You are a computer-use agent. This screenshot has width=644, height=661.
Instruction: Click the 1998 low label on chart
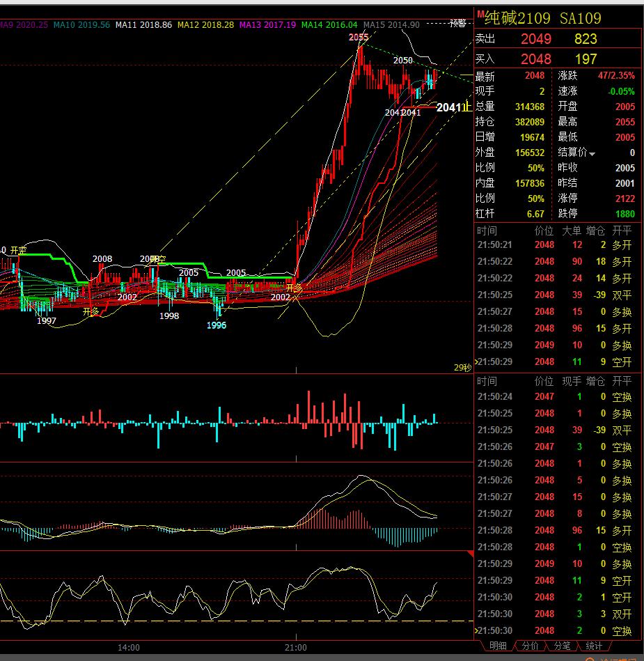(x=169, y=316)
